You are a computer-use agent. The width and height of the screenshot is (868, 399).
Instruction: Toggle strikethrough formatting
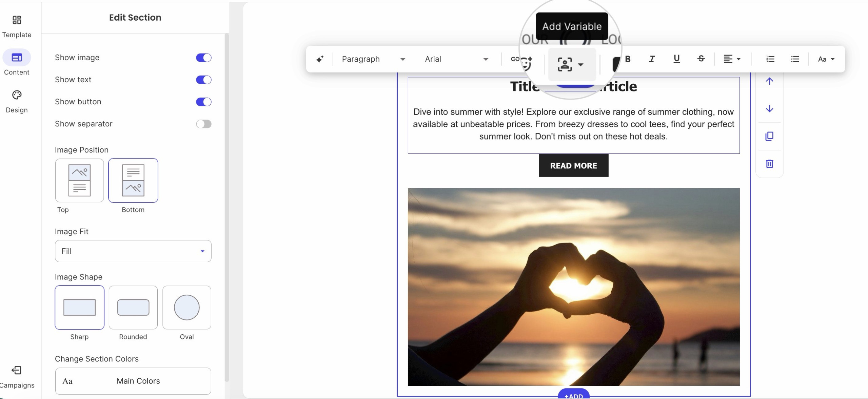tap(701, 59)
